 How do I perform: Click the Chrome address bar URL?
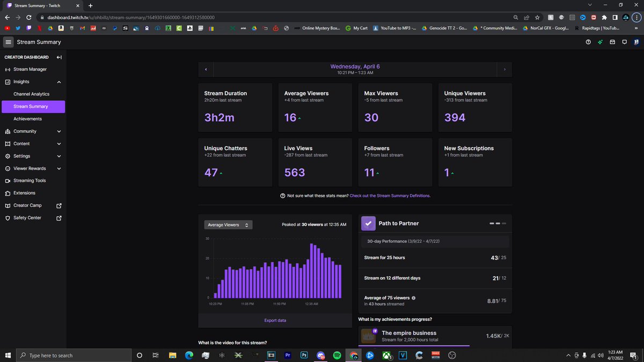(131, 17)
